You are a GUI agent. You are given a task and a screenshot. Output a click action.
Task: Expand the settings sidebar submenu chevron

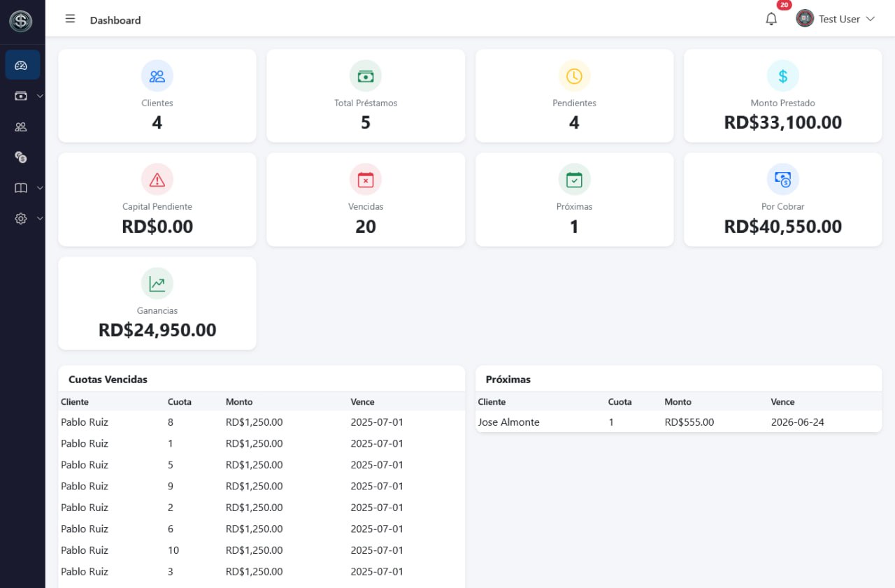(40, 219)
